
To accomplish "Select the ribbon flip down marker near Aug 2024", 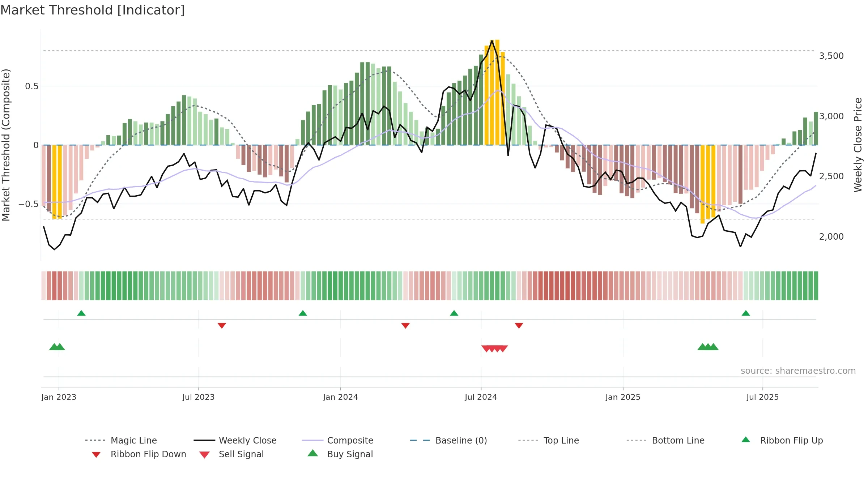I will pos(519,326).
